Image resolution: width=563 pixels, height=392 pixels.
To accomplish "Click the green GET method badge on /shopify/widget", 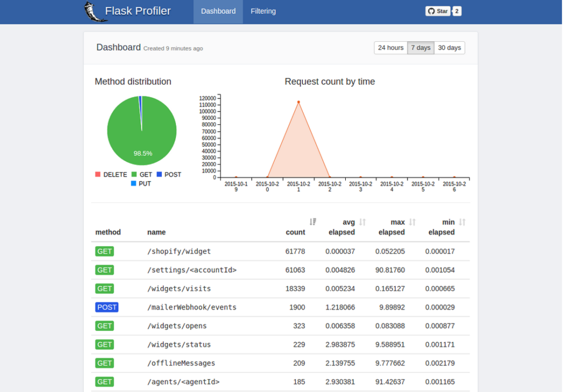I will pos(104,251).
